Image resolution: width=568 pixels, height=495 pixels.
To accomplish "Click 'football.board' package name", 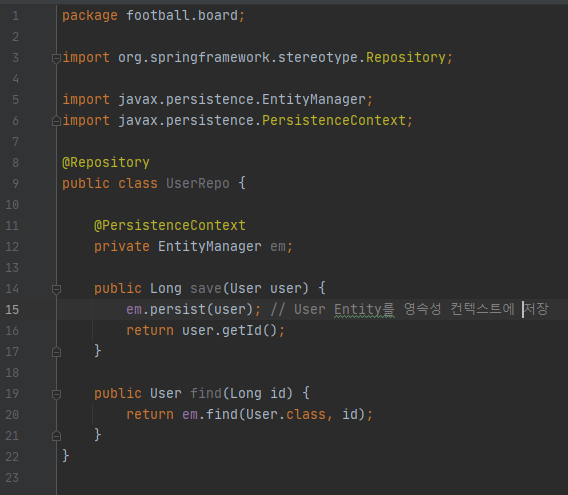I will coord(182,16).
